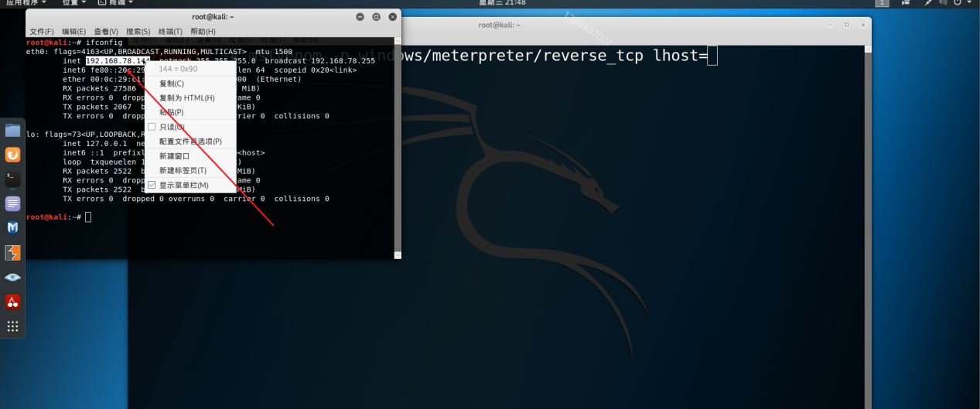Open the 搜索(S) menu in the front terminal

point(138,31)
